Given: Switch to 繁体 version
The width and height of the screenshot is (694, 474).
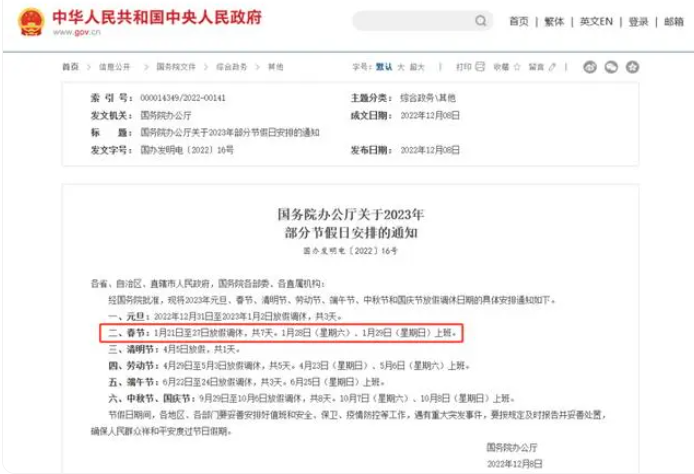Looking at the screenshot, I should click(555, 22).
